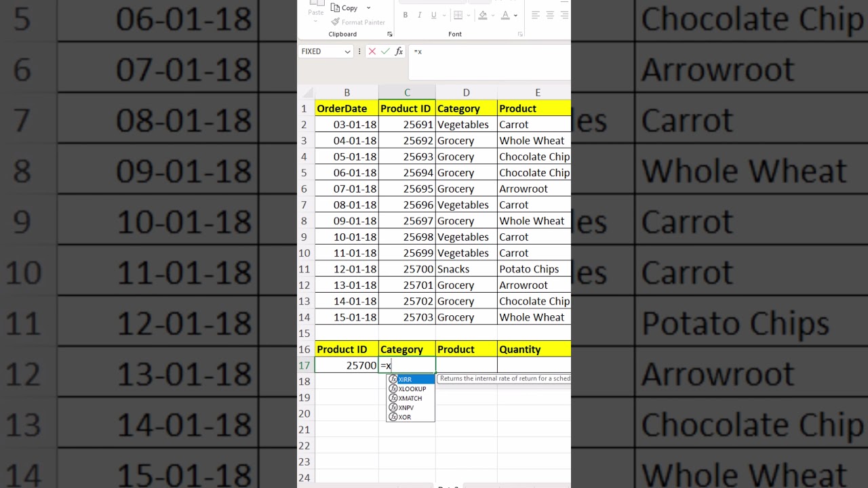
Task: Click the Category header cell in row 16
Action: pyautogui.click(x=407, y=349)
